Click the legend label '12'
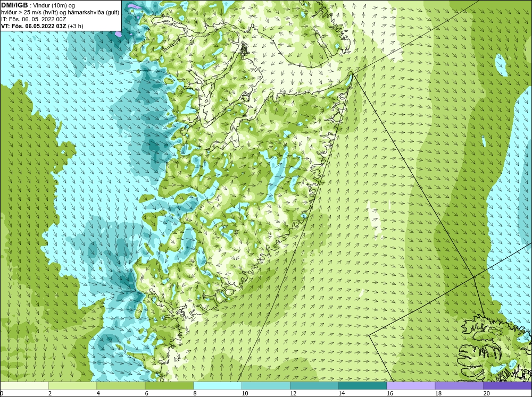This screenshot has width=532, height=397. pos(293,393)
